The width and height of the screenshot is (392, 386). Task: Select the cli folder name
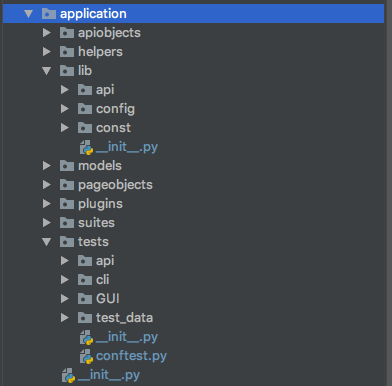103,280
